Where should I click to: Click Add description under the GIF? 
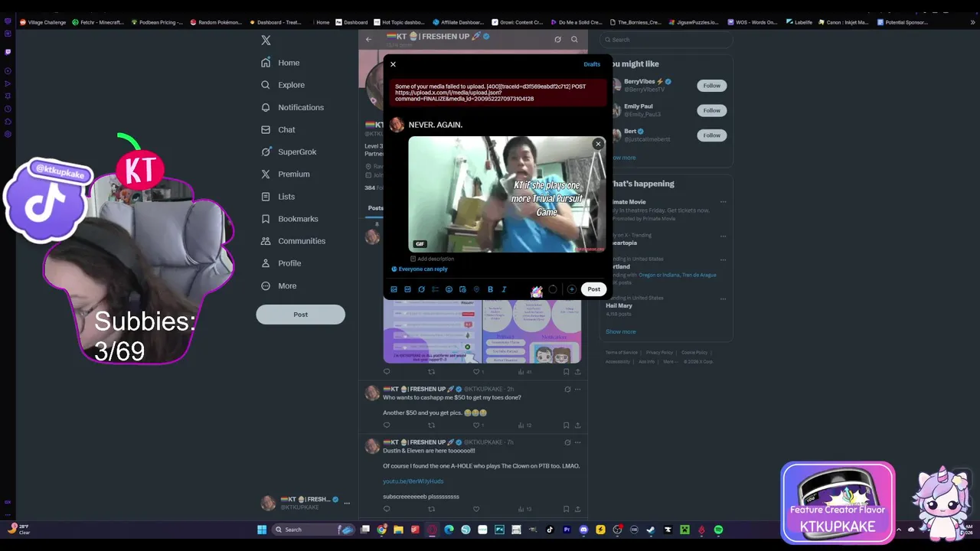click(x=433, y=259)
